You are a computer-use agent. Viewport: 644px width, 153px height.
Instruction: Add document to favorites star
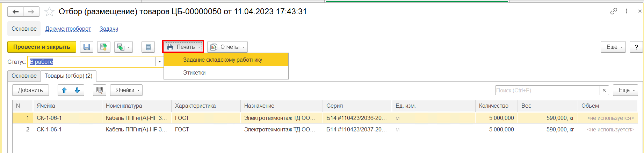(49, 12)
